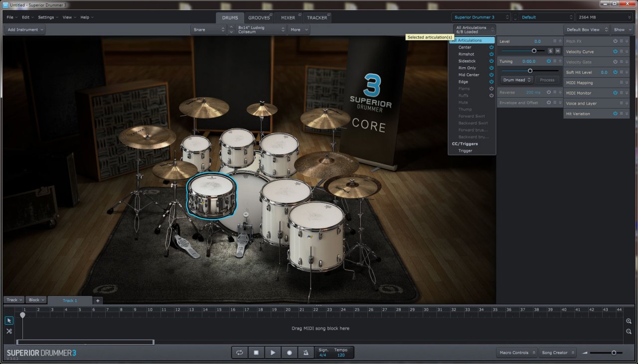Expand the Song Creator panel
Image resolution: width=638 pixels, height=364 pixels.
click(558, 353)
